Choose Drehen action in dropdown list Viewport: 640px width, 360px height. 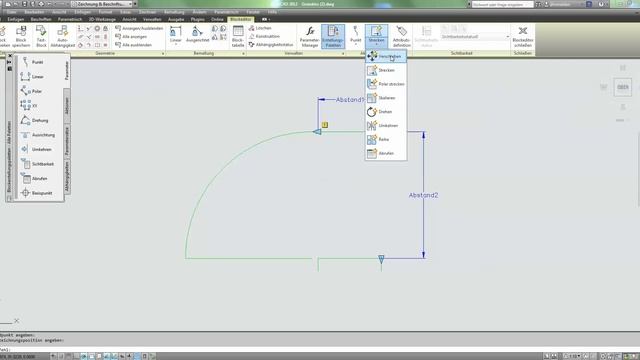point(386,112)
